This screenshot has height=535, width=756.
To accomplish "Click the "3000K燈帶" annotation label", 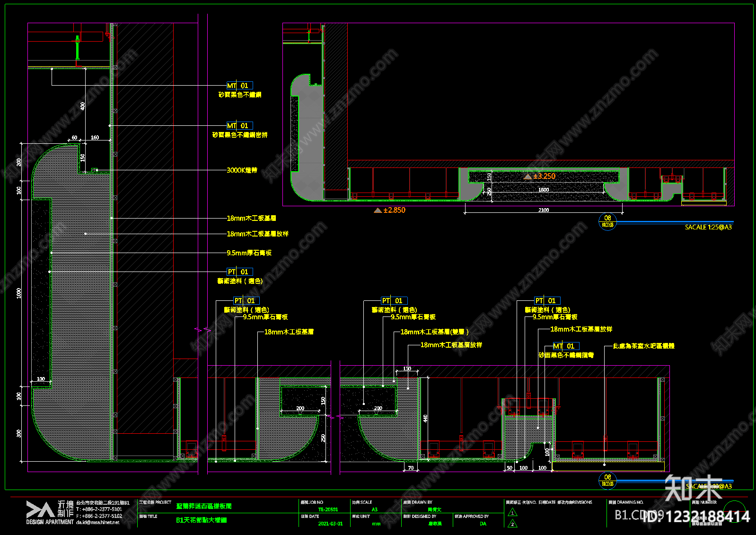I will pos(242,170).
